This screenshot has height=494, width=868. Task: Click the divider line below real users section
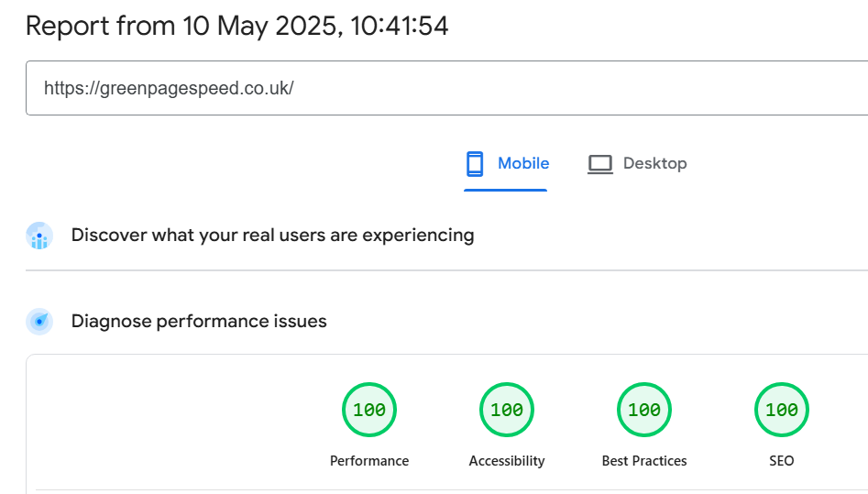point(446,270)
